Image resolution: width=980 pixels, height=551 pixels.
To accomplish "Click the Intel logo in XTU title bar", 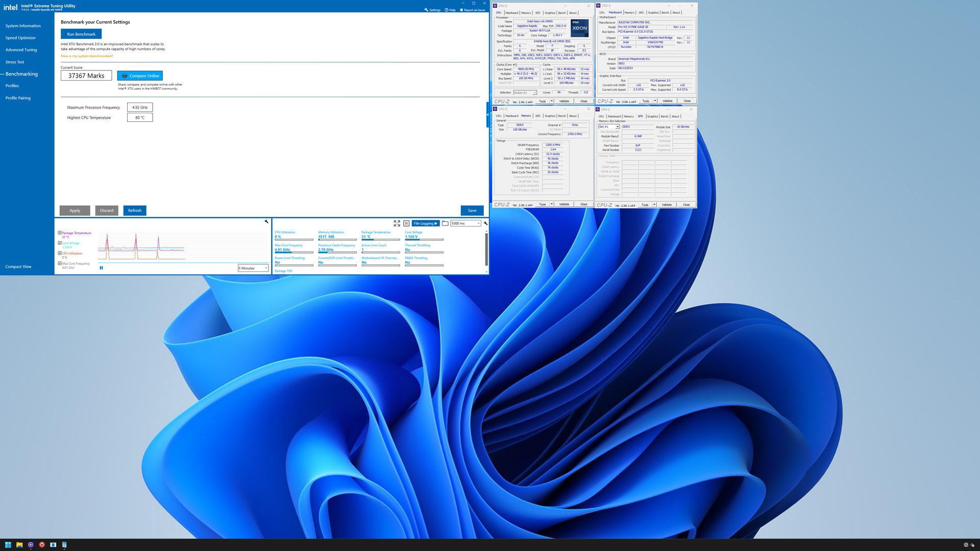I will coord(10,7).
